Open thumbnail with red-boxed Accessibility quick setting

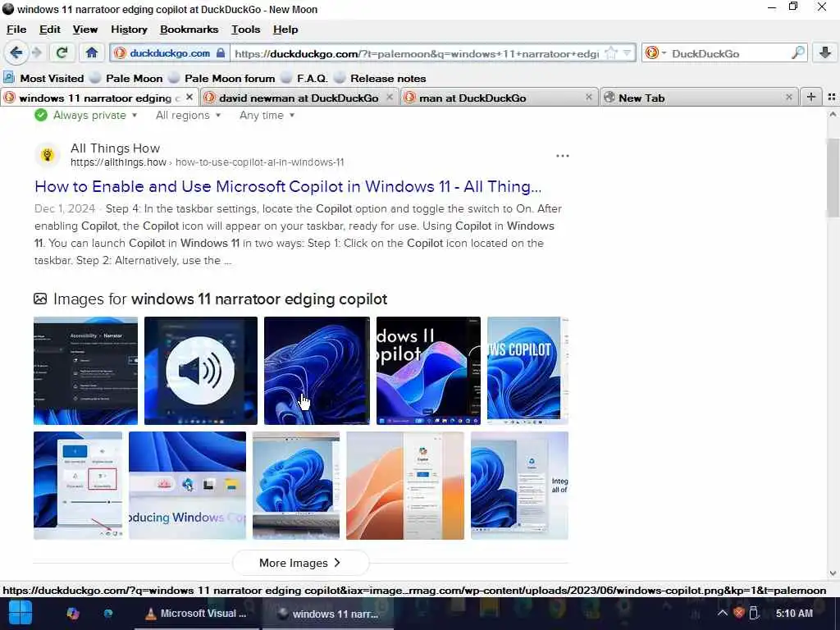[x=78, y=486]
